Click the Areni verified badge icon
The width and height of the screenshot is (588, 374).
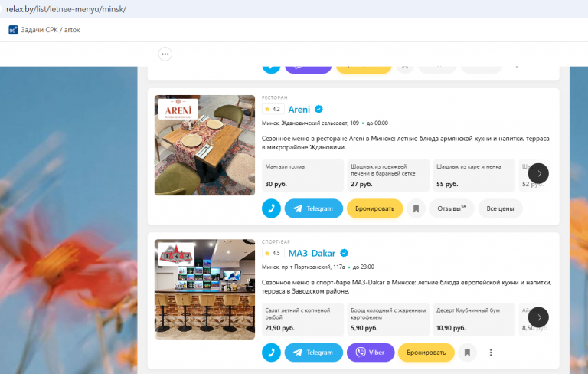click(318, 110)
